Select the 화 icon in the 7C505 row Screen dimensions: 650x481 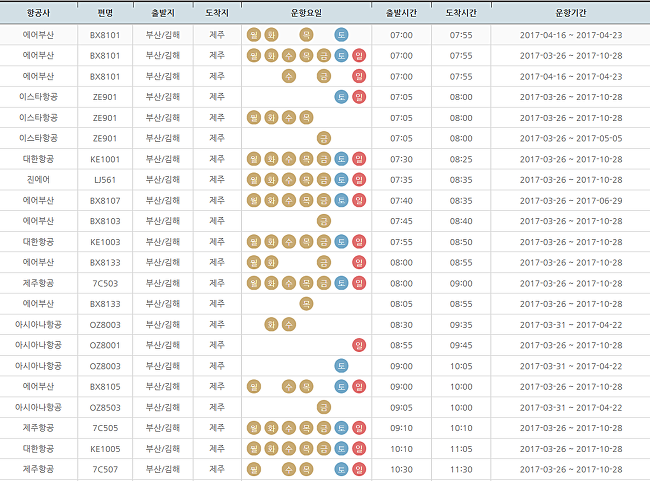coord(271,428)
